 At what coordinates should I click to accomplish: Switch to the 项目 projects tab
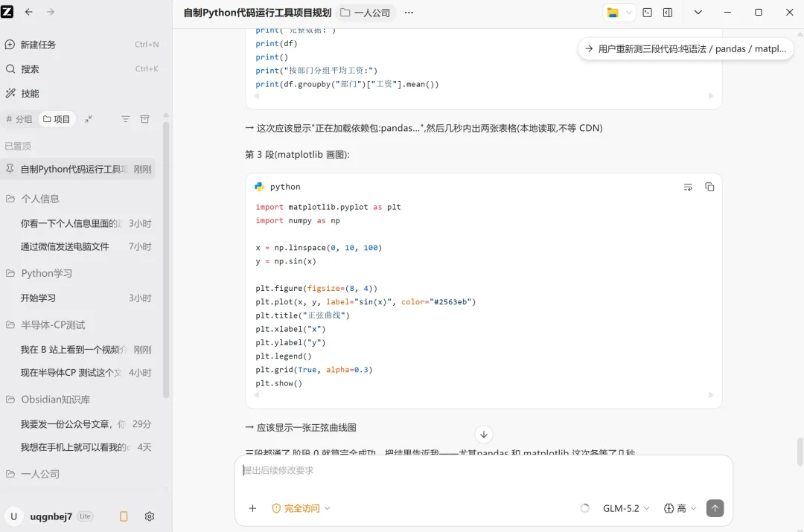coord(57,119)
